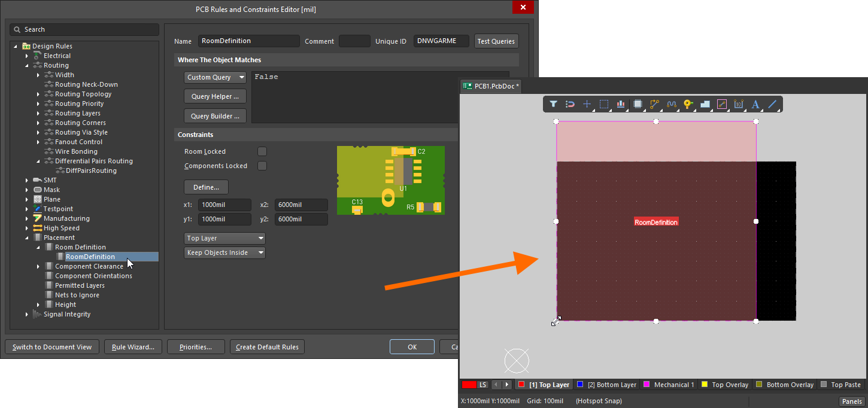This screenshot has width=868, height=408.
Task: Select the place text string 'A' icon
Action: [755, 104]
